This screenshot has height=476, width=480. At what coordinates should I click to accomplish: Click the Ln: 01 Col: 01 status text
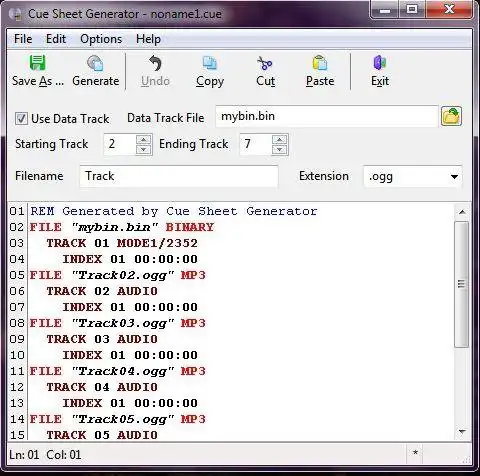(45, 455)
